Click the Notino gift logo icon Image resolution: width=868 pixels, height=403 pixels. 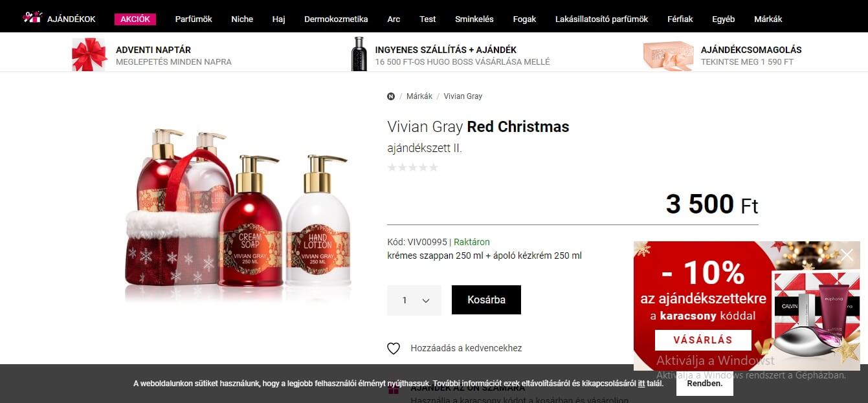coord(32,17)
